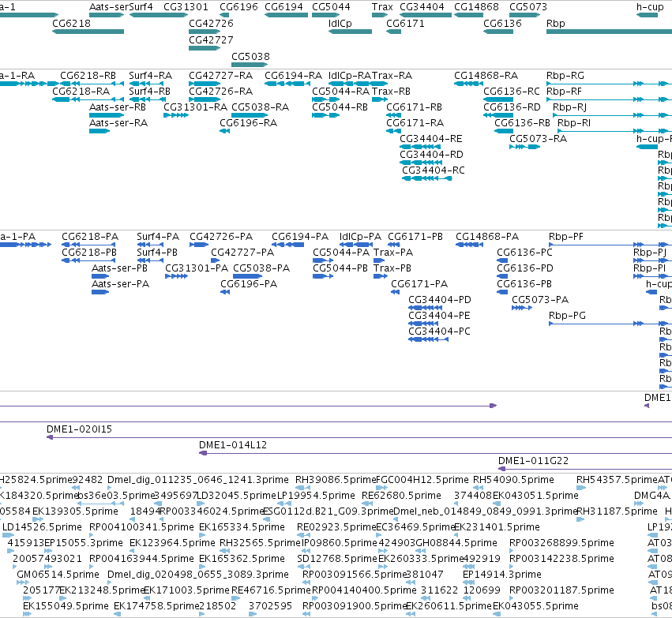Select EST EK155049.5prime
The height and width of the screenshot is (618, 672).
(66, 606)
